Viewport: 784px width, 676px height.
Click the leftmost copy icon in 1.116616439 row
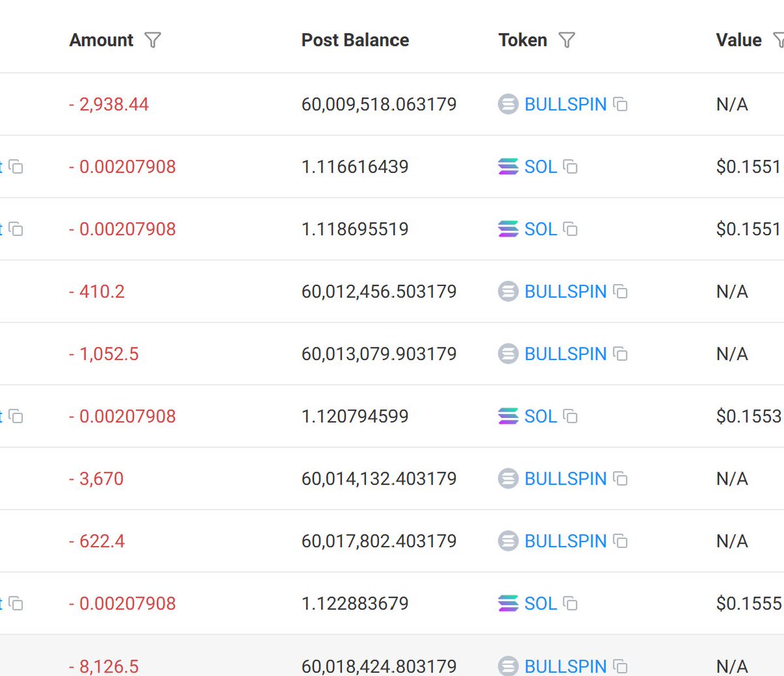coord(16,167)
